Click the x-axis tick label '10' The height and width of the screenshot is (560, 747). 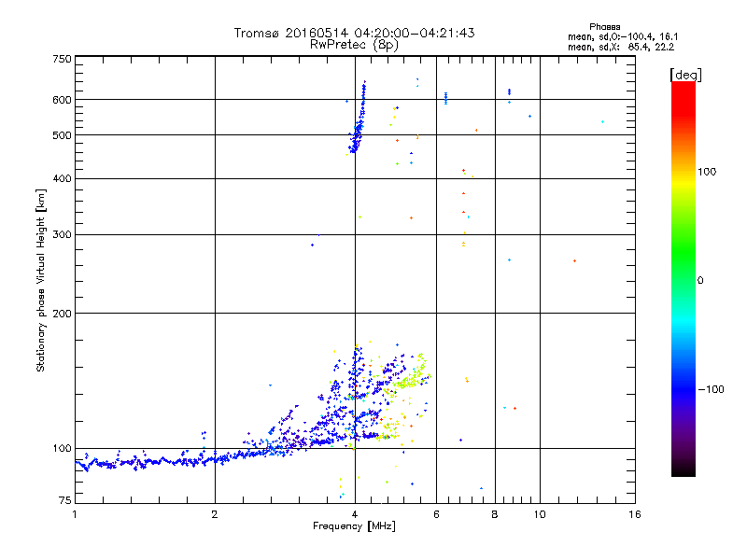point(540,514)
